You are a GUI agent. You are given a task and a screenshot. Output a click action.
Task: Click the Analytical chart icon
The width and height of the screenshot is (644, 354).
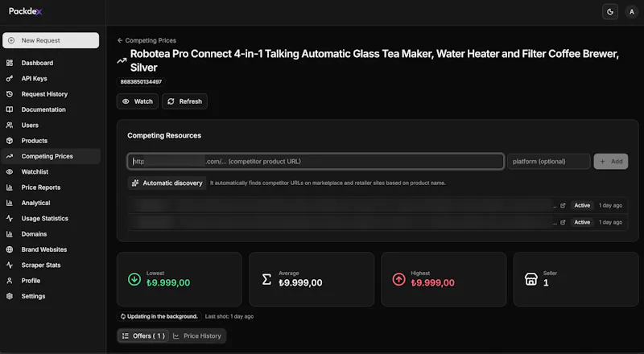[10, 203]
